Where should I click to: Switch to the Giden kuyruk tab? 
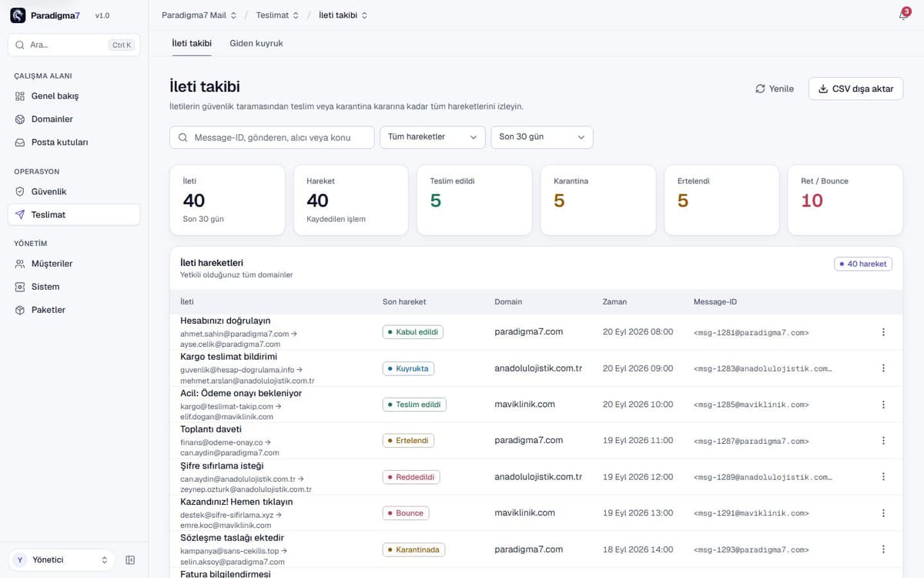pyautogui.click(x=256, y=43)
